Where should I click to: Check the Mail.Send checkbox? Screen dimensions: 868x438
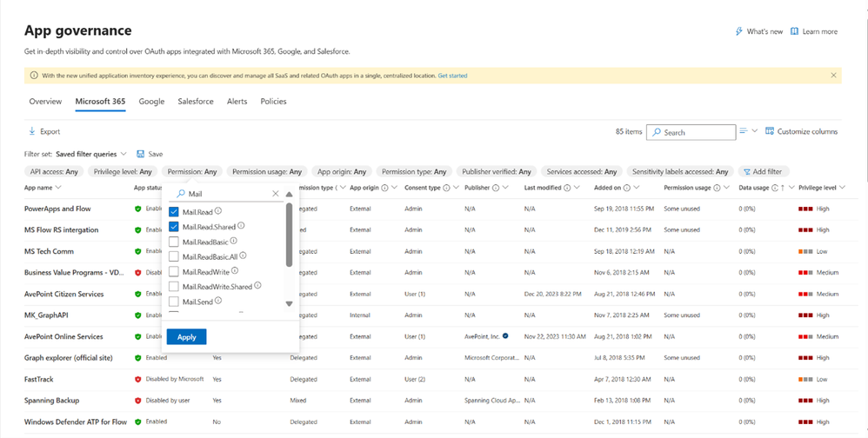(174, 302)
